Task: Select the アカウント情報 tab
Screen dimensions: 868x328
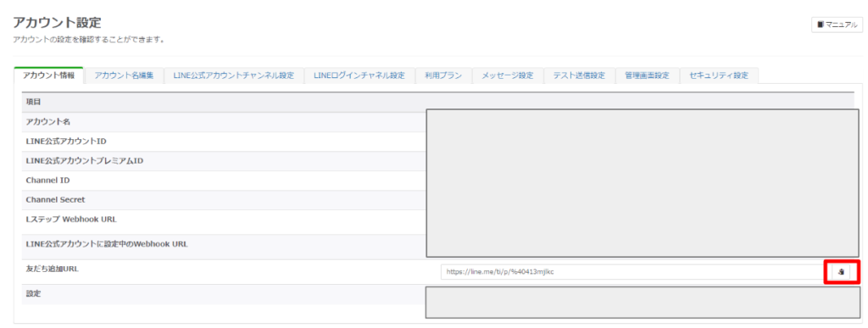Action: click(x=48, y=75)
